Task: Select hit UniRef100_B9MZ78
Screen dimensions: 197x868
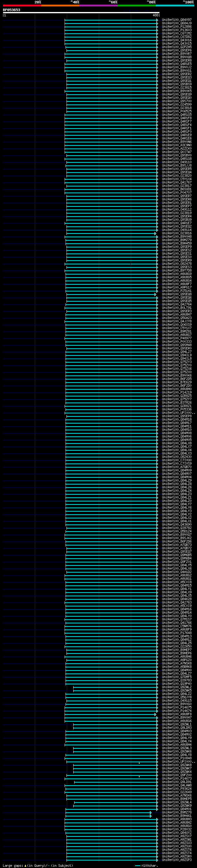Action: pos(177,812)
